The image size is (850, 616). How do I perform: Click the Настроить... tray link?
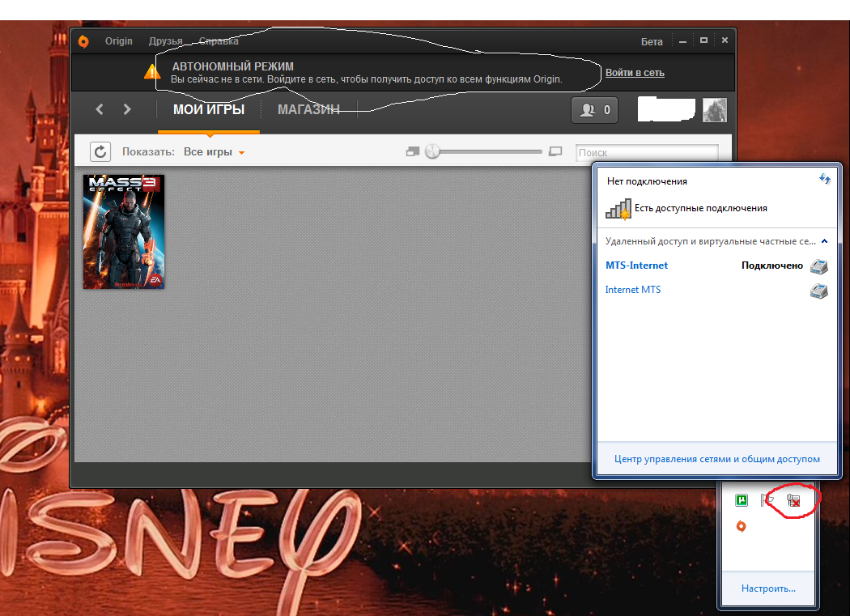point(768,588)
